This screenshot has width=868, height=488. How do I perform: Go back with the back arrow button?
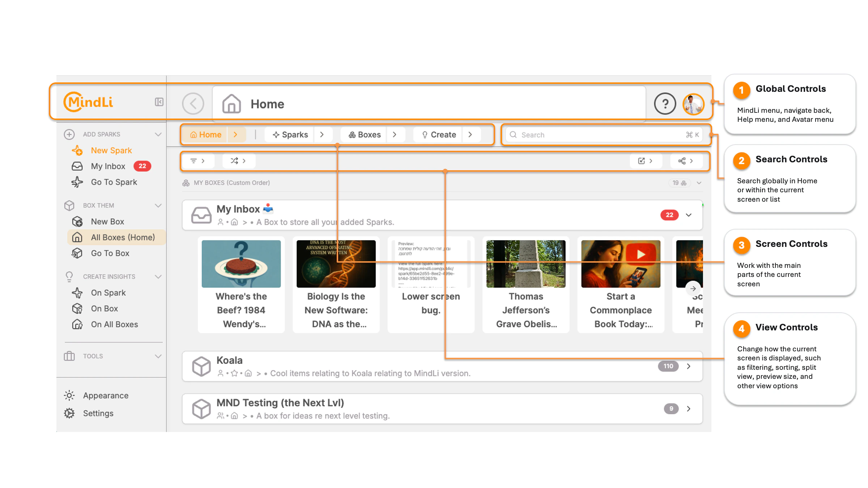tap(193, 104)
